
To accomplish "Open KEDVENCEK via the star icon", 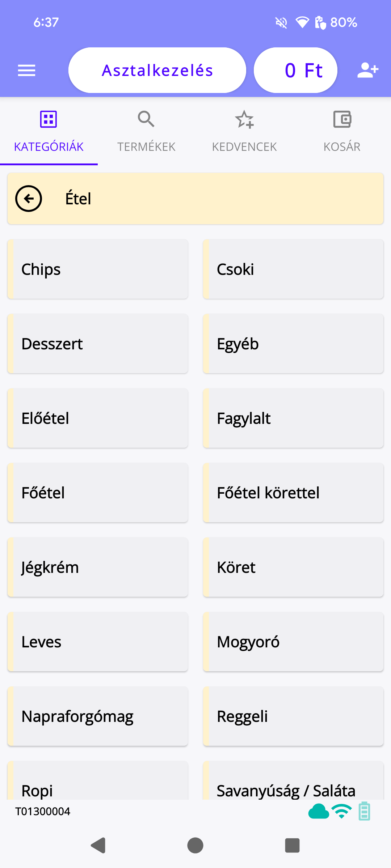I will pyautogui.click(x=244, y=119).
